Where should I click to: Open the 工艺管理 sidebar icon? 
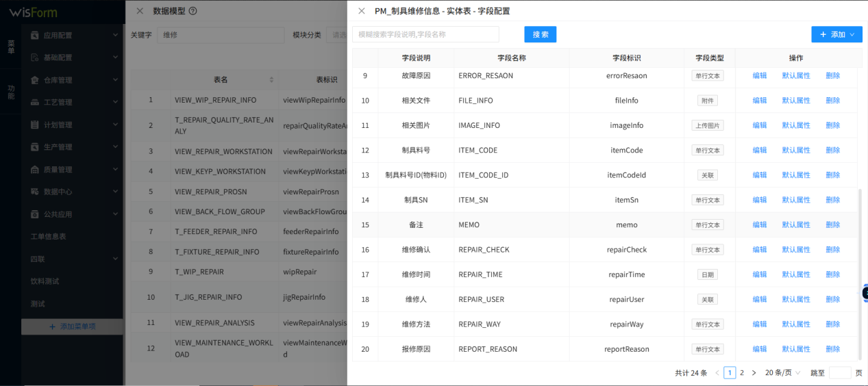(35, 102)
